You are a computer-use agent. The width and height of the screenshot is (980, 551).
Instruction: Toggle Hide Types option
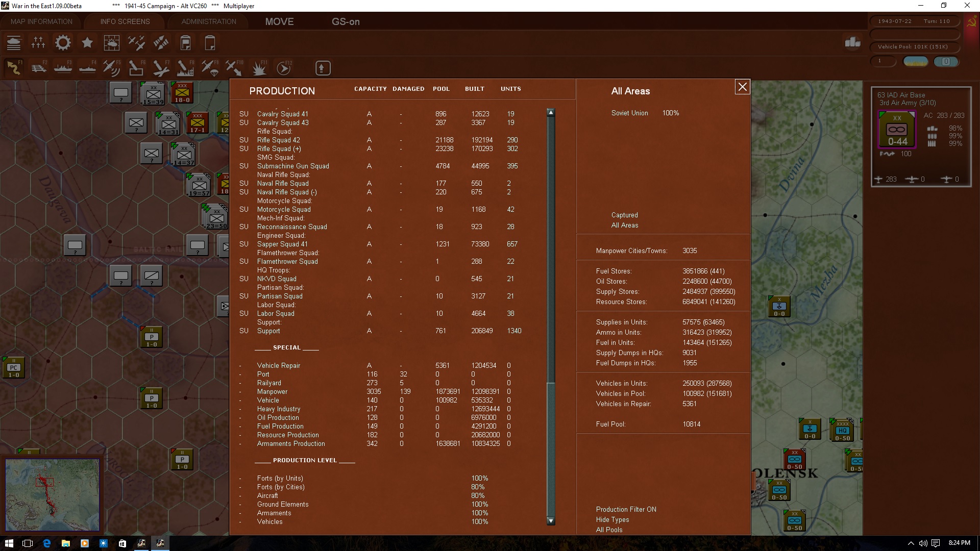pyautogui.click(x=612, y=519)
